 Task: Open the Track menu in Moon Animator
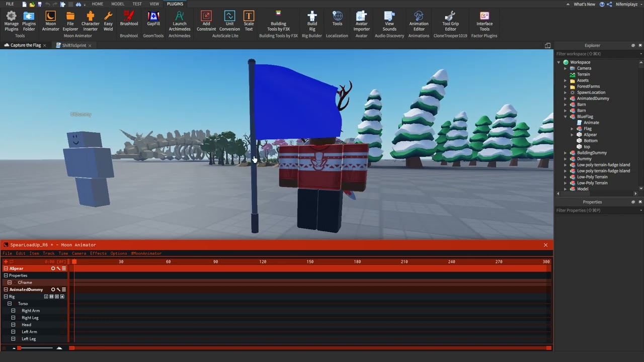48,253
